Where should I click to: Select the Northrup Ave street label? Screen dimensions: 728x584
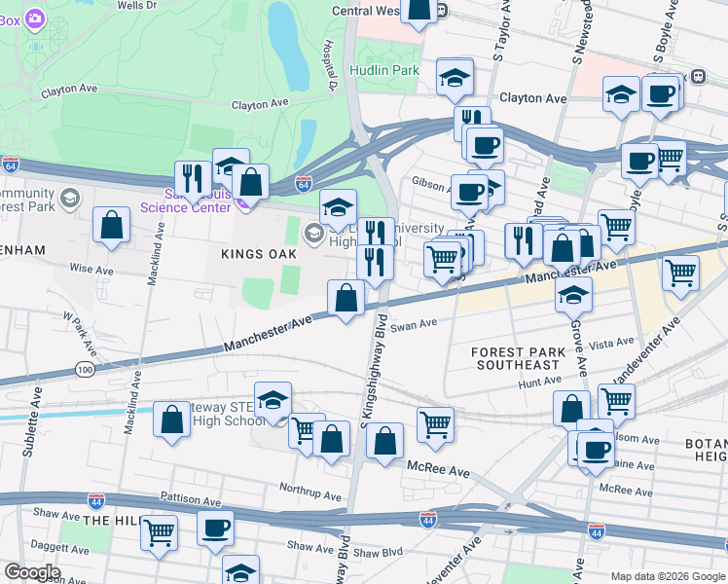click(310, 492)
